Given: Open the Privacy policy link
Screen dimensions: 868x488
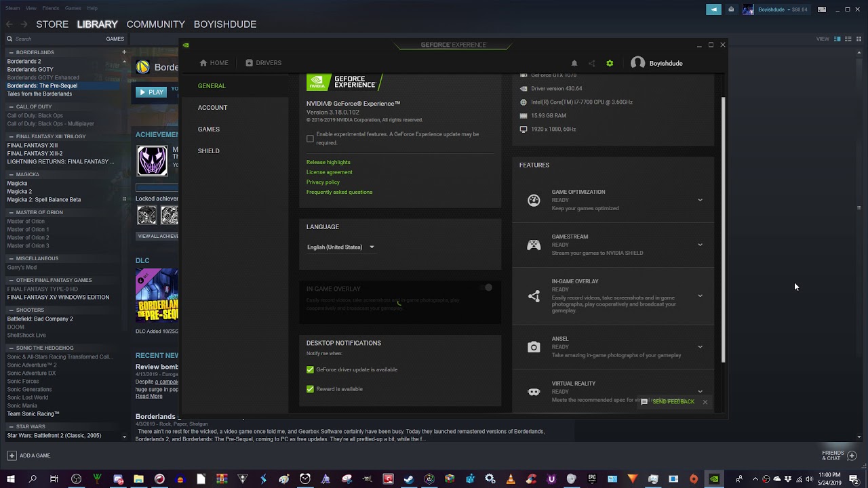Looking at the screenshot, I should point(323,182).
